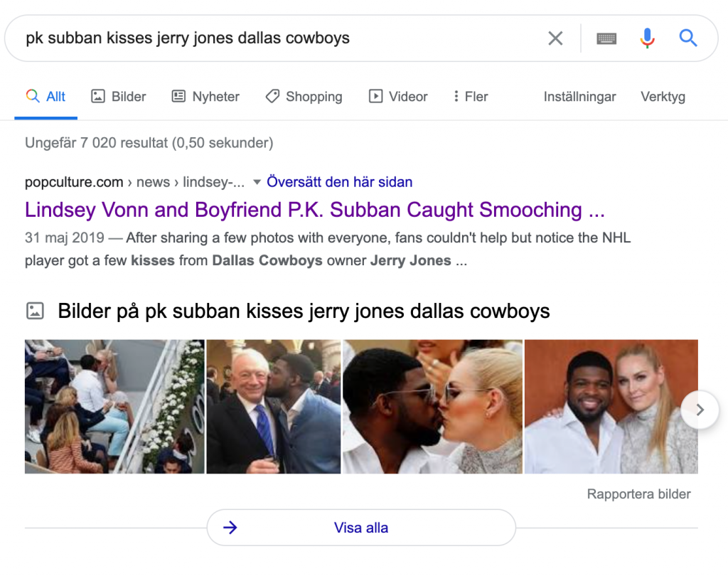Image resolution: width=728 pixels, height=576 pixels.
Task: Click the arrow icon in Visa alla
Action: pos(230,528)
